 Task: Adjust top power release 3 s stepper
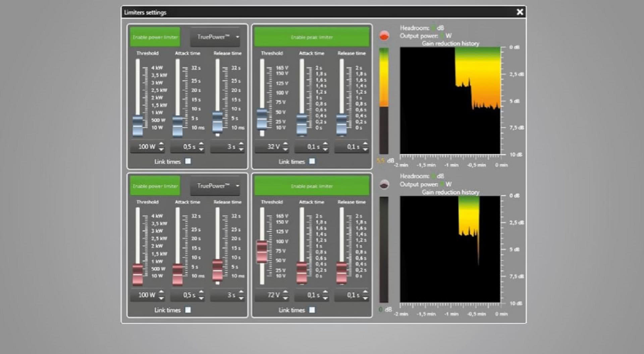click(241, 146)
